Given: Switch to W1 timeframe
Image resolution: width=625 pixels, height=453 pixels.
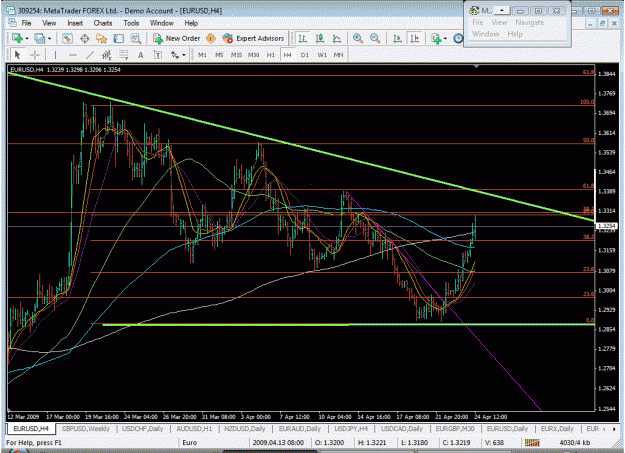Looking at the screenshot, I should (322, 55).
